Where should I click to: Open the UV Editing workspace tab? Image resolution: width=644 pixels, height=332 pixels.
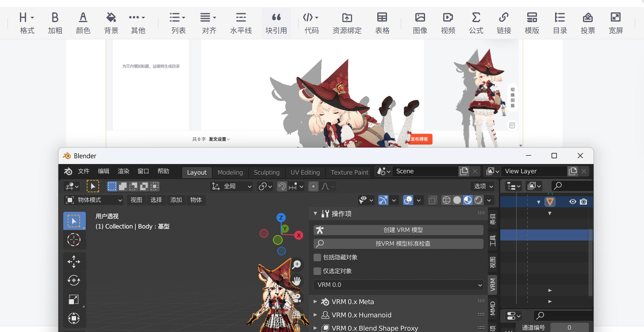(305, 172)
